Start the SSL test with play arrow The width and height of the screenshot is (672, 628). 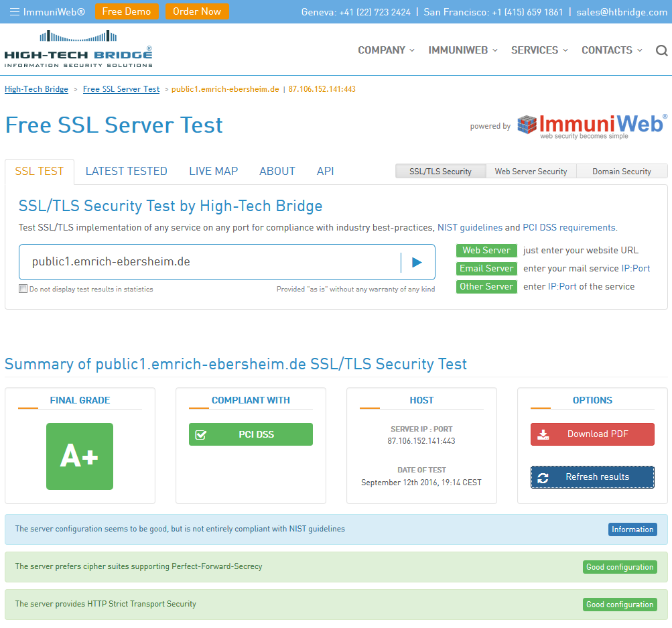[417, 262]
